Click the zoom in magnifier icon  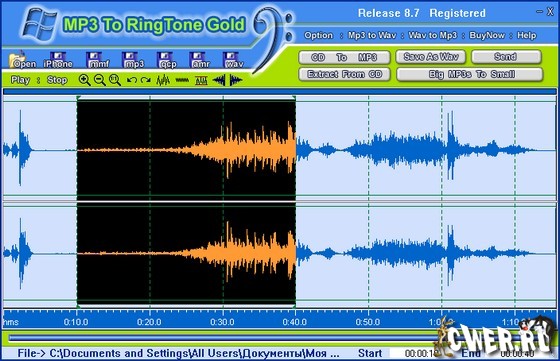(84, 80)
